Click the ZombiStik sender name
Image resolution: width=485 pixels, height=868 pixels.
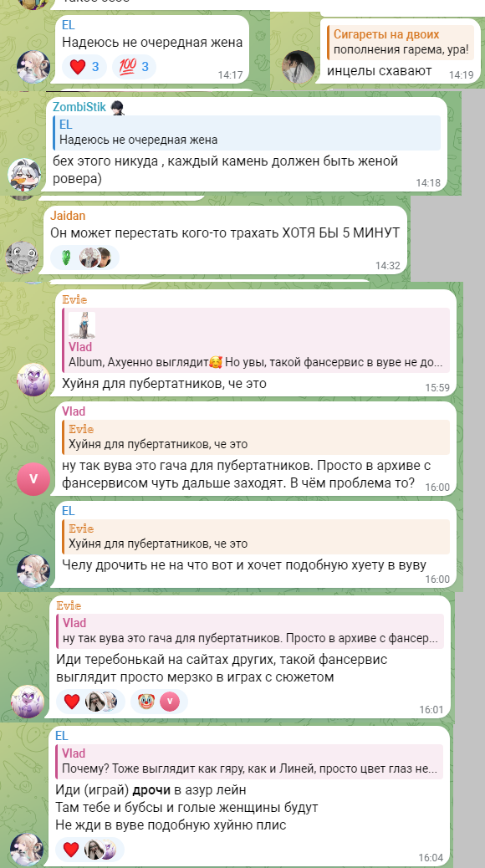(x=79, y=107)
